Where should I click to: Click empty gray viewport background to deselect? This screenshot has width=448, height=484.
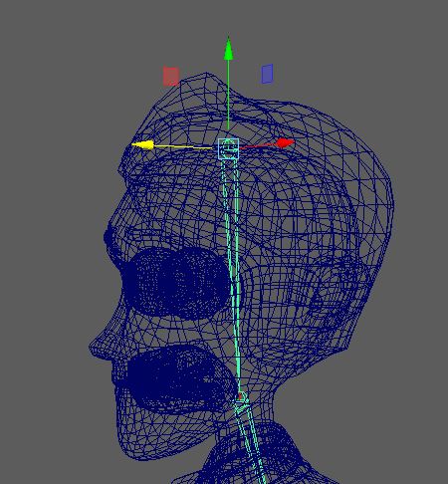tap(50, 100)
